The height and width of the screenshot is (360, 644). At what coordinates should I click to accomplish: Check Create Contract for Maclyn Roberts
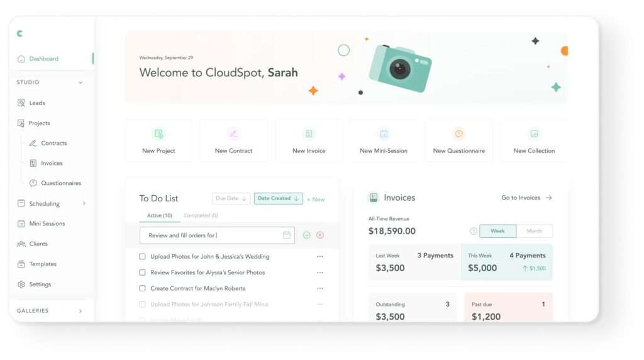(142, 288)
